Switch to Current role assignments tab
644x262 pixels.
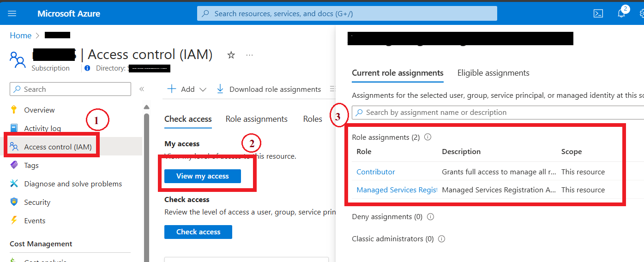(397, 73)
